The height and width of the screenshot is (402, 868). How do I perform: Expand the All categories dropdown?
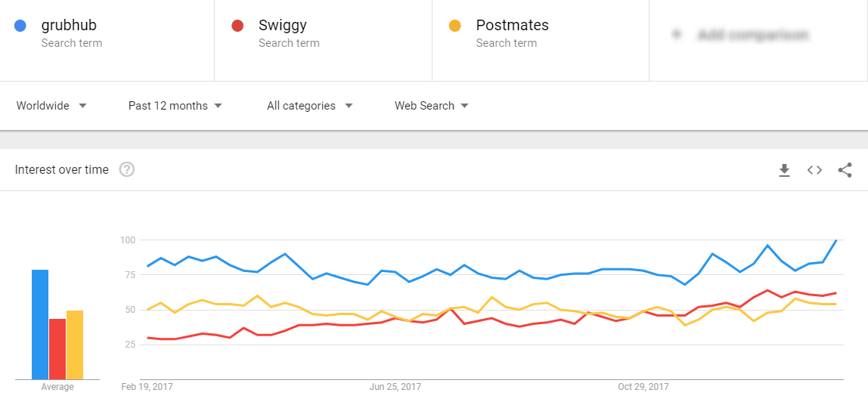309,106
